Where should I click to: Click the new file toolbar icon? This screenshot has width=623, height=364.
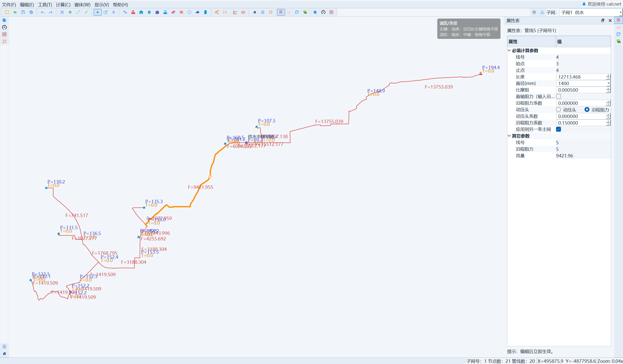tap(7, 12)
